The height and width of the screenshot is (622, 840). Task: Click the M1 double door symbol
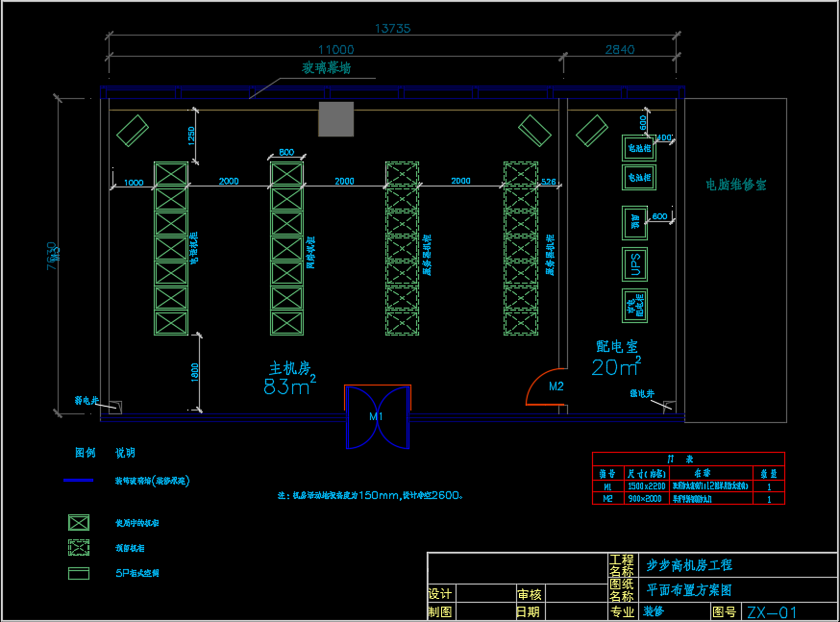pyautogui.click(x=378, y=417)
